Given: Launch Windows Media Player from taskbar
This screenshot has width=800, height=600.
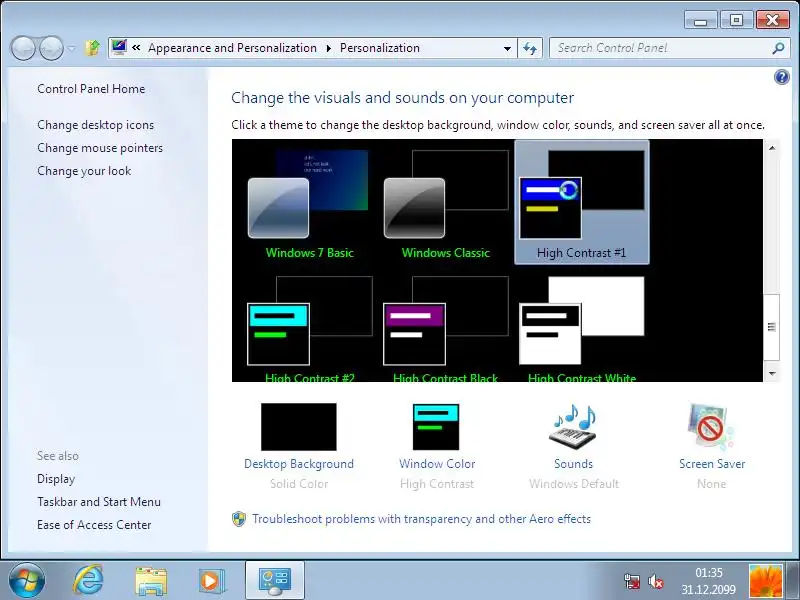Looking at the screenshot, I should [x=211, y=581].
